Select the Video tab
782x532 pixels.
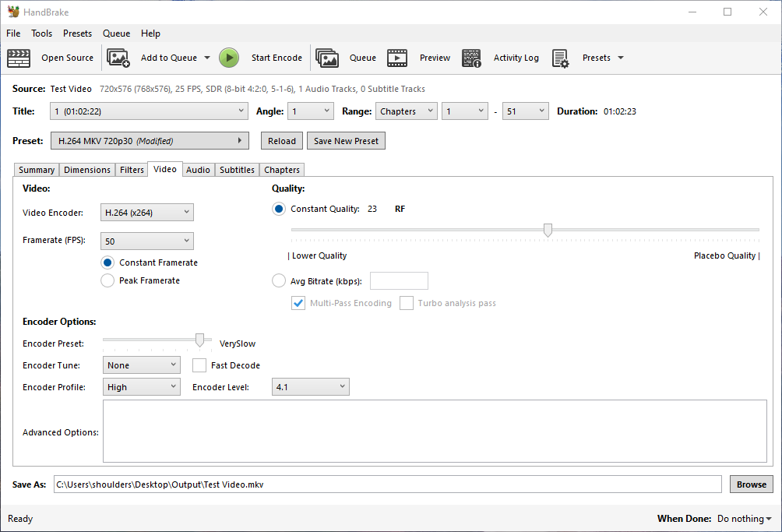click(x=165, y=169)
